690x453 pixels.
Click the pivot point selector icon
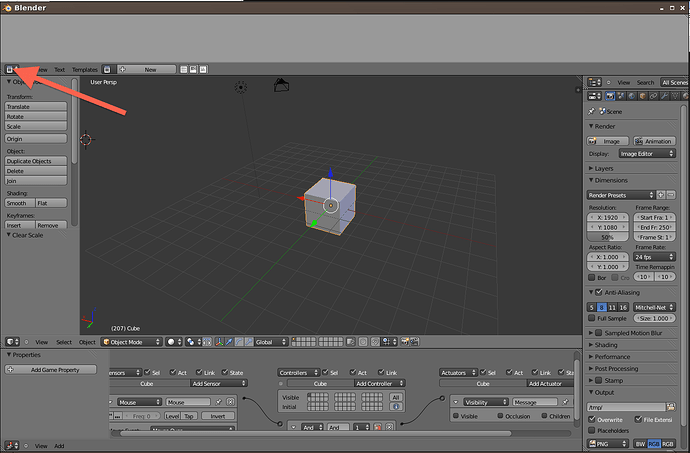pyautogui.click(x=193, y=342)
